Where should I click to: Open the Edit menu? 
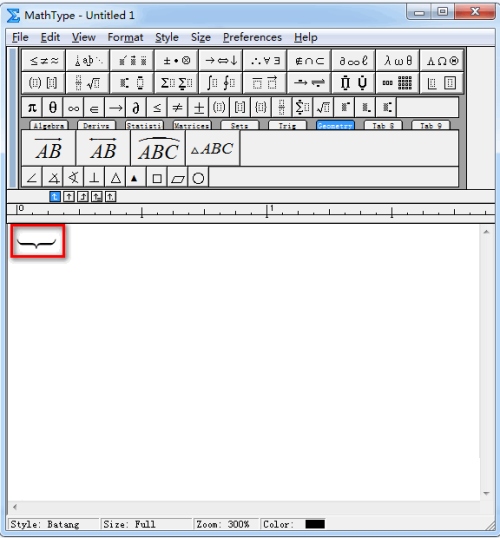click(x=50, y=37)
